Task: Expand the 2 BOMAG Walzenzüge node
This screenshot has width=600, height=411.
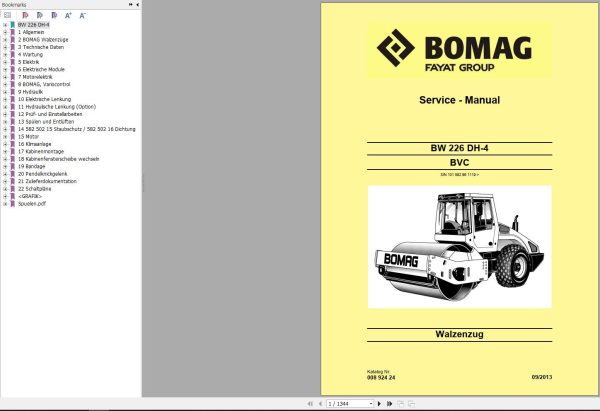Action: (5, 40)
